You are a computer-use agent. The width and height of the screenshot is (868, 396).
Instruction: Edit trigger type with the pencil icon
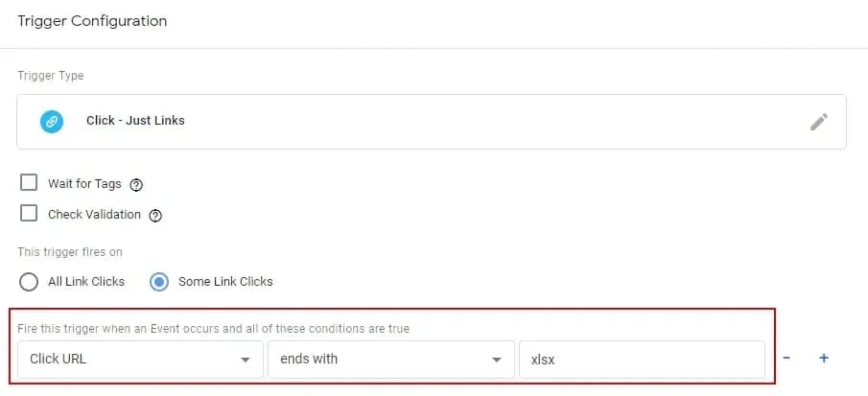pos(818,121)
